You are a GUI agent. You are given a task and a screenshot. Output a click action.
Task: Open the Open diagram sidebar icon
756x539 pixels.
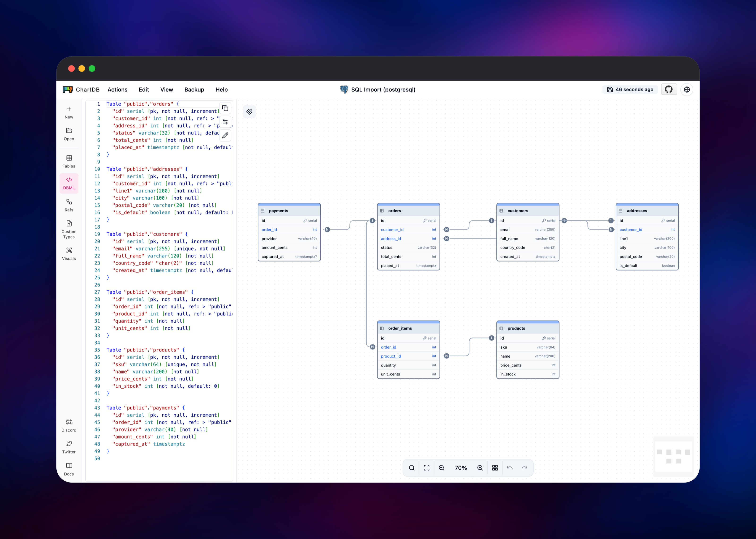coord(69,134)
